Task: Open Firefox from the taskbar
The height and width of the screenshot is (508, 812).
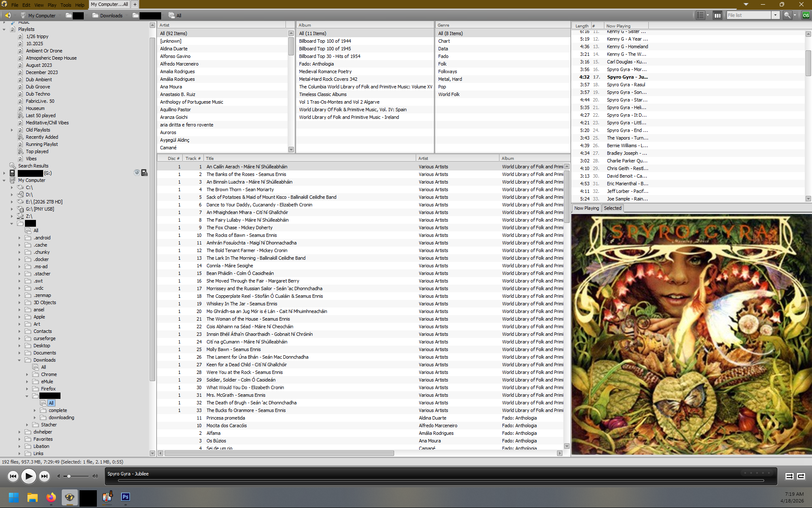Action: (51, 497)
